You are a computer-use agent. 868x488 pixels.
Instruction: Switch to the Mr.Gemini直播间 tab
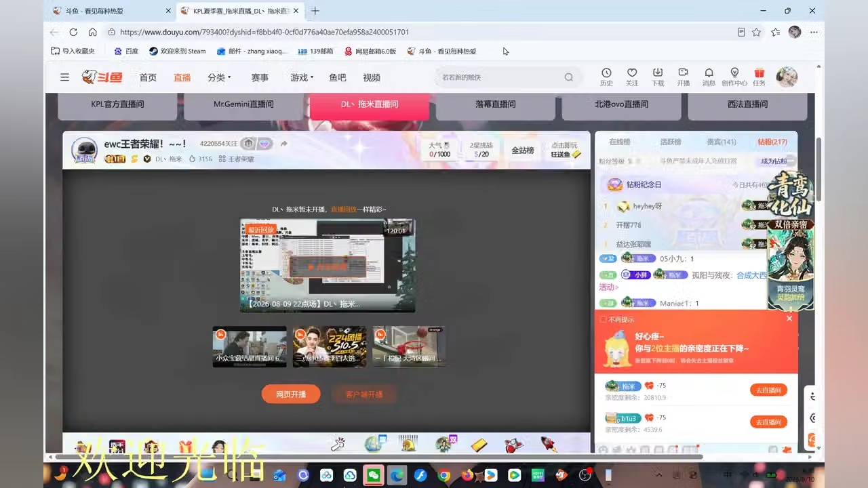243,105
